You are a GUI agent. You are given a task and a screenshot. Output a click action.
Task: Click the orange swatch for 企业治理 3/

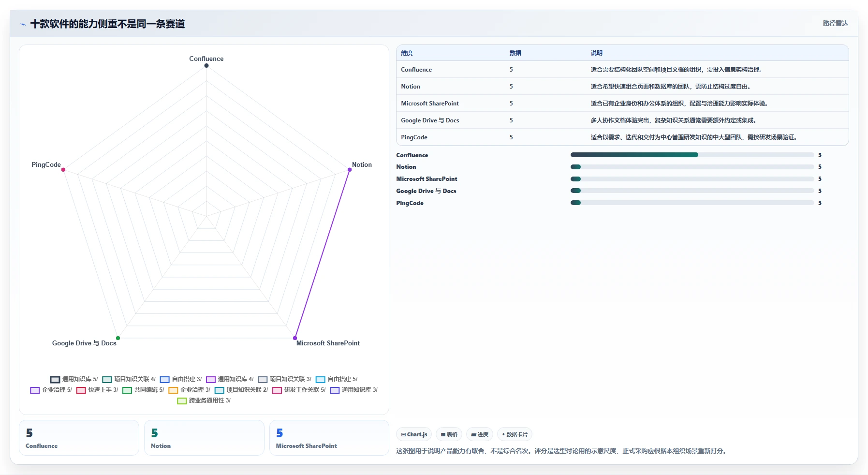(173, 390)
